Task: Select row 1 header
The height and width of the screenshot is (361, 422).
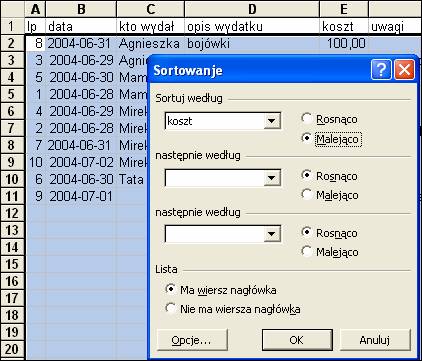Action: pos(12,26)
